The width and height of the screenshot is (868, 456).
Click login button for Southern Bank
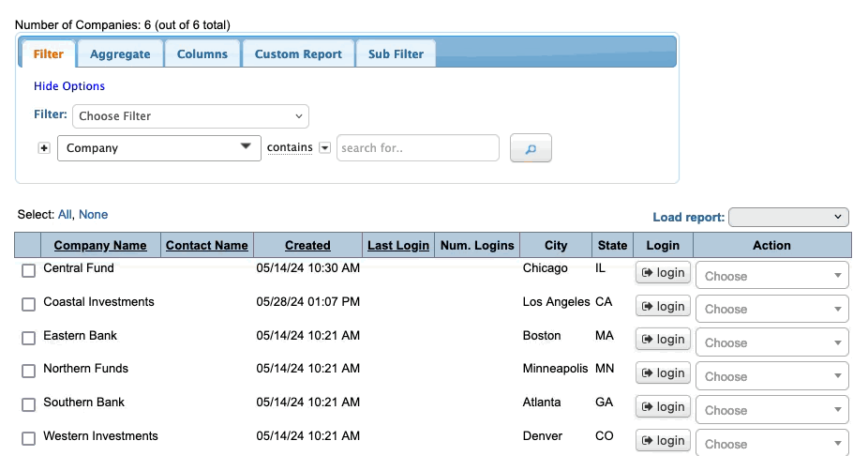point(663,407)
